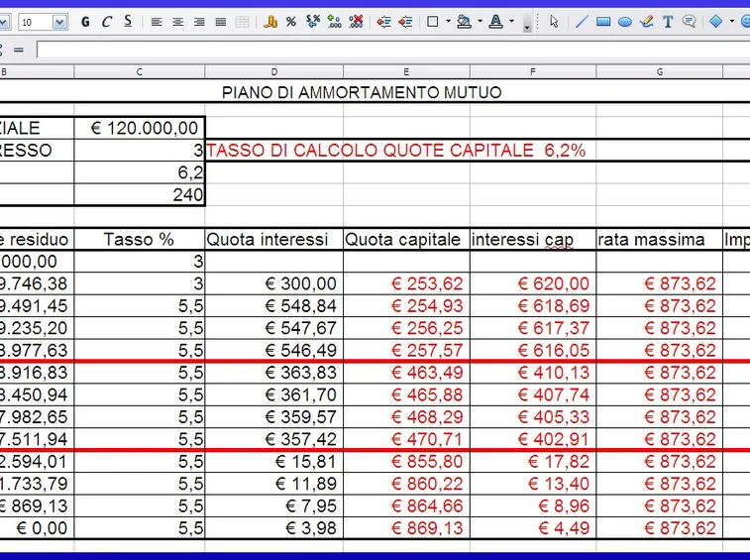Select the PIANO DI AMMORTAMENTO MUTUO title
750x560 pixels.
pos(362,92)
